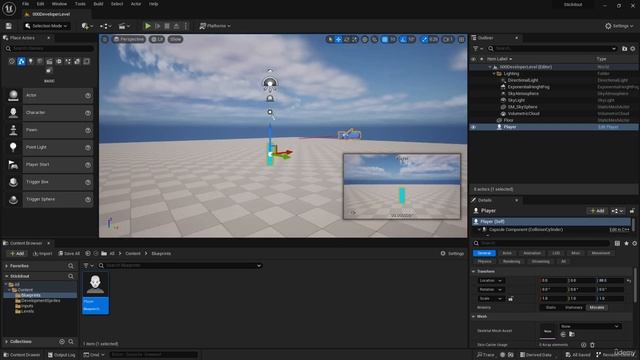Click the General filter in Details panel

click(484, 253)
